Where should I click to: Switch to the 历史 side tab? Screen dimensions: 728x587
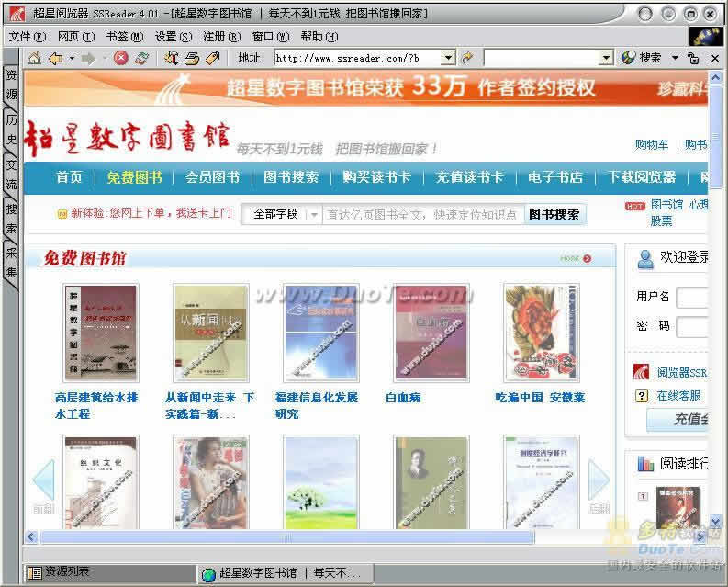[x=11, y=130]
